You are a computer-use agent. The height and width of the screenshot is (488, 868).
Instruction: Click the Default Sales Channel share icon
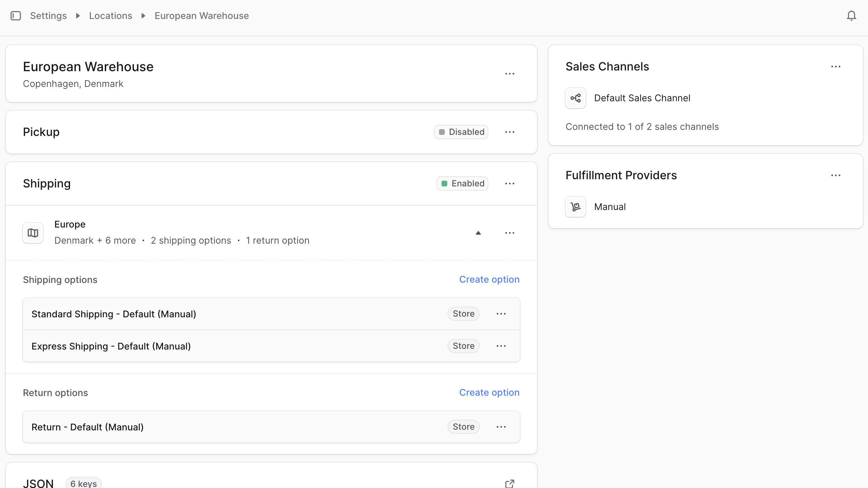tap(575, 98)
